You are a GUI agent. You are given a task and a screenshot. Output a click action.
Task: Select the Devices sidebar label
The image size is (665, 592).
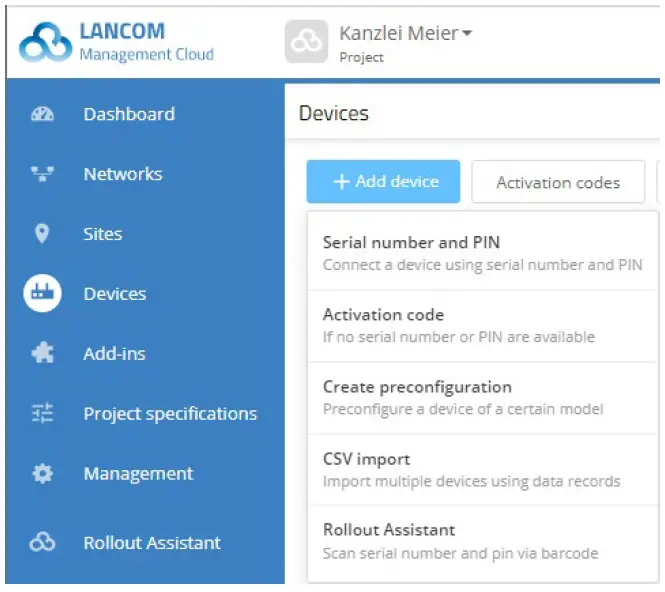coord(115,293)
